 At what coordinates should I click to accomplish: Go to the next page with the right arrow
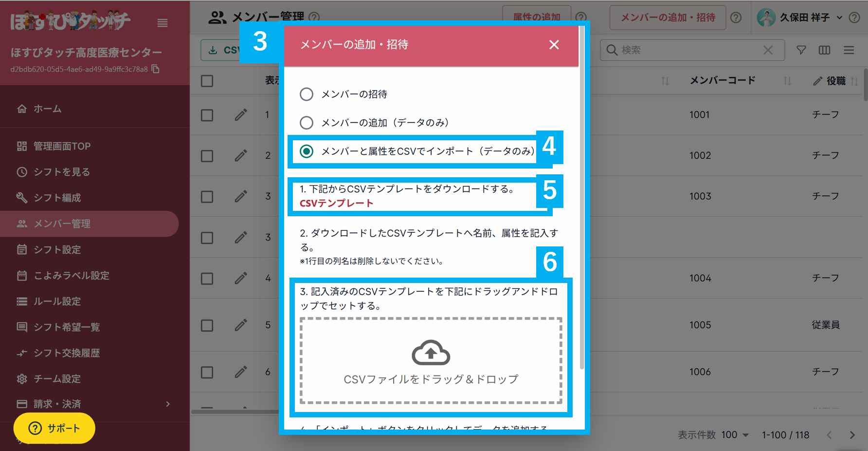852,434
